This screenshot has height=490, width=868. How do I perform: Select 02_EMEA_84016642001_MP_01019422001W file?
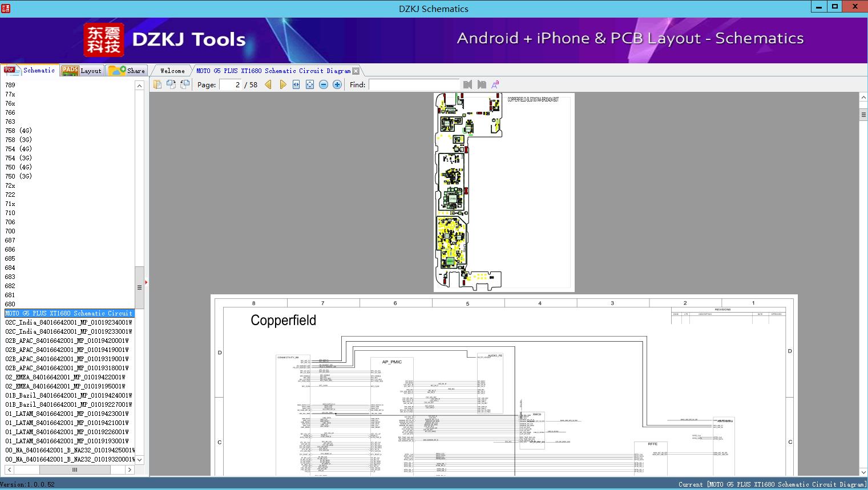click(x=66, y=377)
